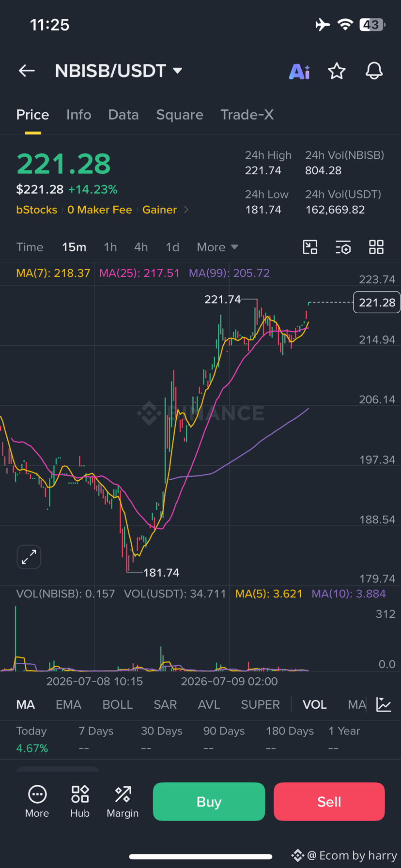Viewport: 401px width, 868px height.
Task: Open chart indicator settings icon
Action: coord(343,247)
